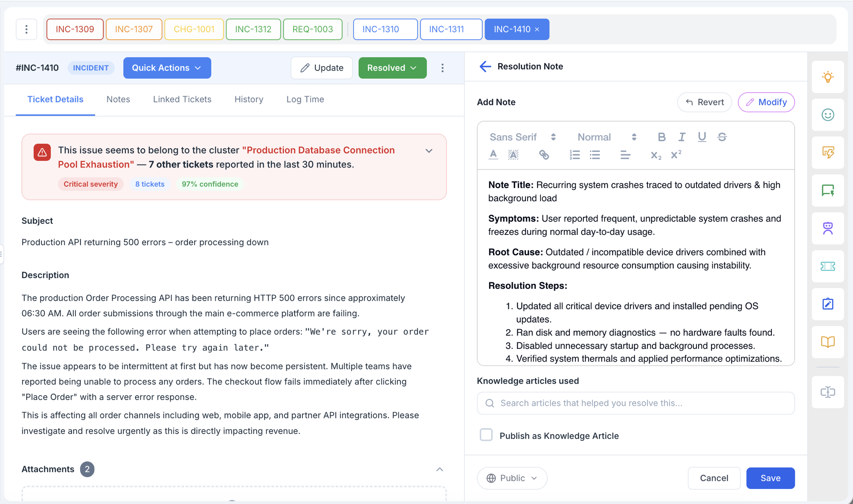Go back using Resolution Note arrow
This screenshot has width=853, height=504.
click(x=485, y=67)
